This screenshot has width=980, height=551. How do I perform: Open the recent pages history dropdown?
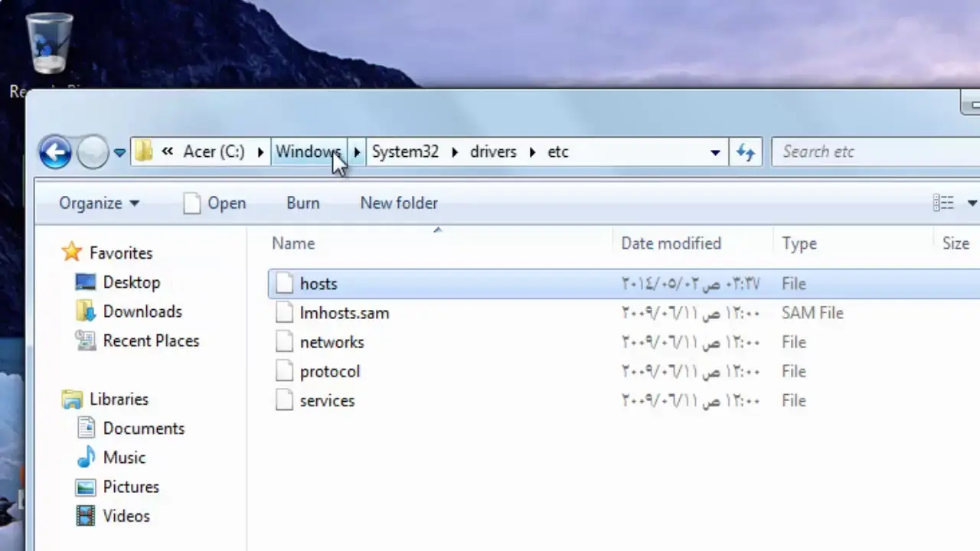pyautogui.click(x=119, y=152)
